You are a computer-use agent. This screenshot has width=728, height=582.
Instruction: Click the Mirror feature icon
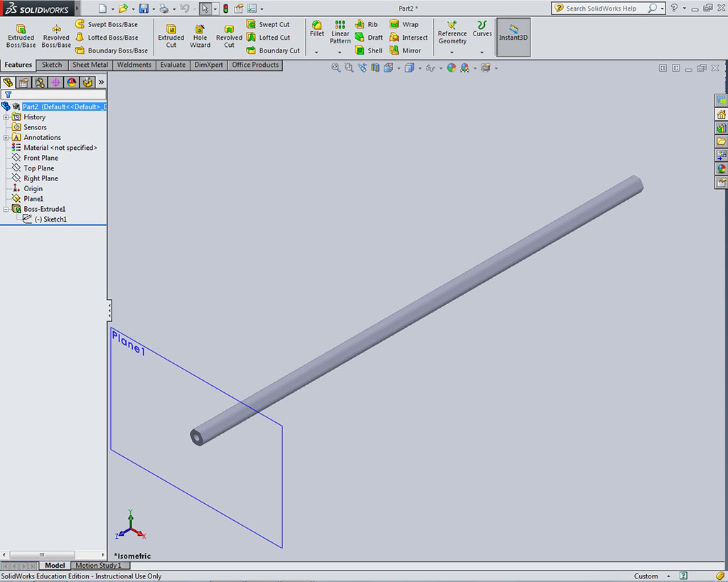click(x=405, y=50)
